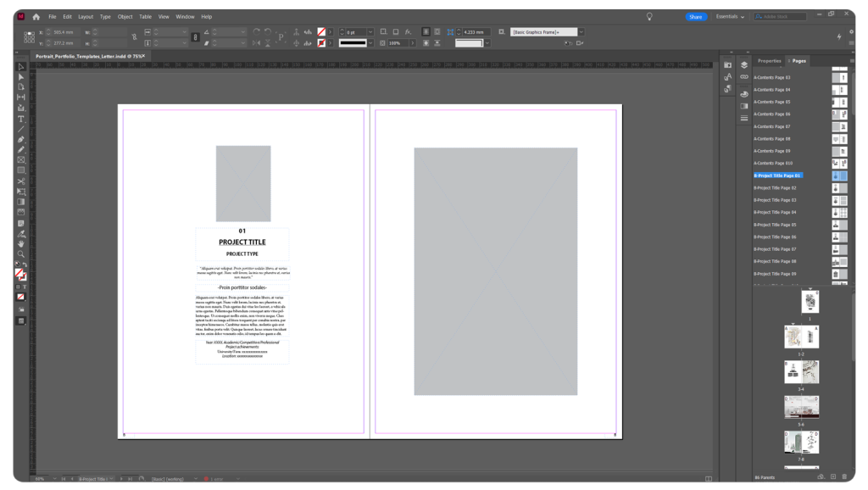Toggle apply-to-text formatting button
The image size is (868, 490).
pyautogui.click(x=25, y=287)
